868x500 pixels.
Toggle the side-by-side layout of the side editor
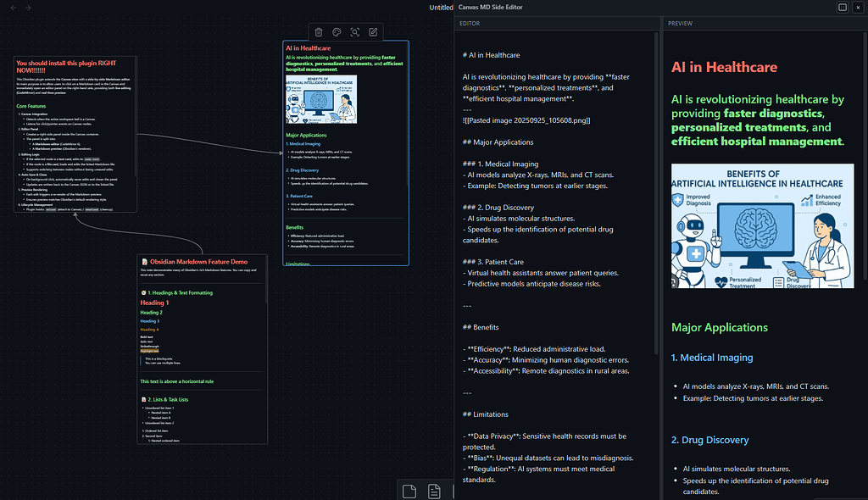pyautogui.click(x=842, y=7)
